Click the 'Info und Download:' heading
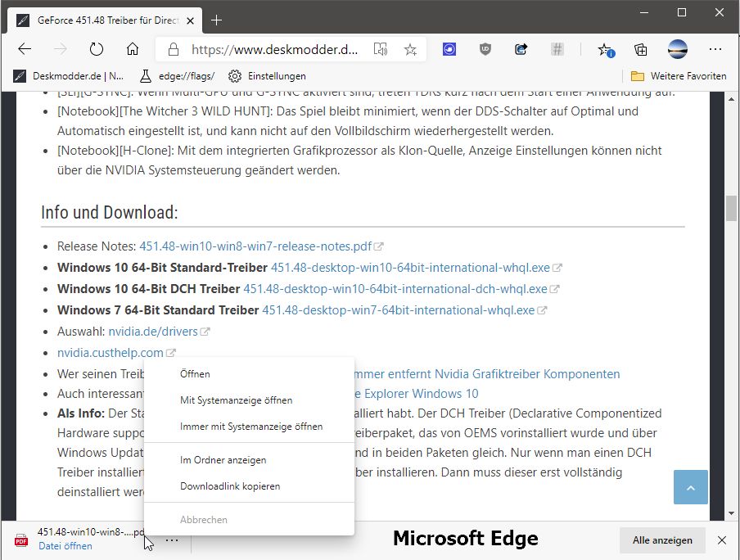The width and height of the screenshot is (740, 560). click(x=110, y=213)
